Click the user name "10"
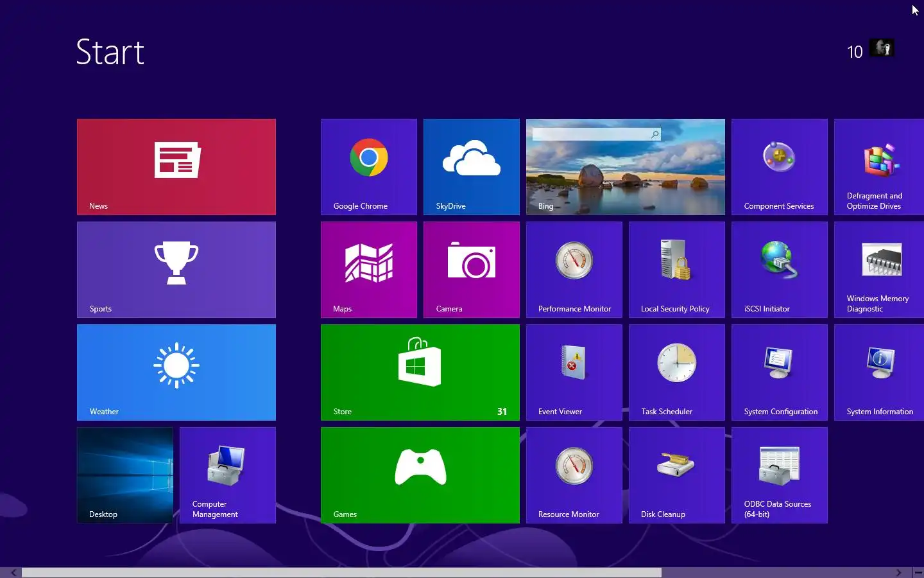Viewport: 924px width, 578px height. [x=855, y=52]
